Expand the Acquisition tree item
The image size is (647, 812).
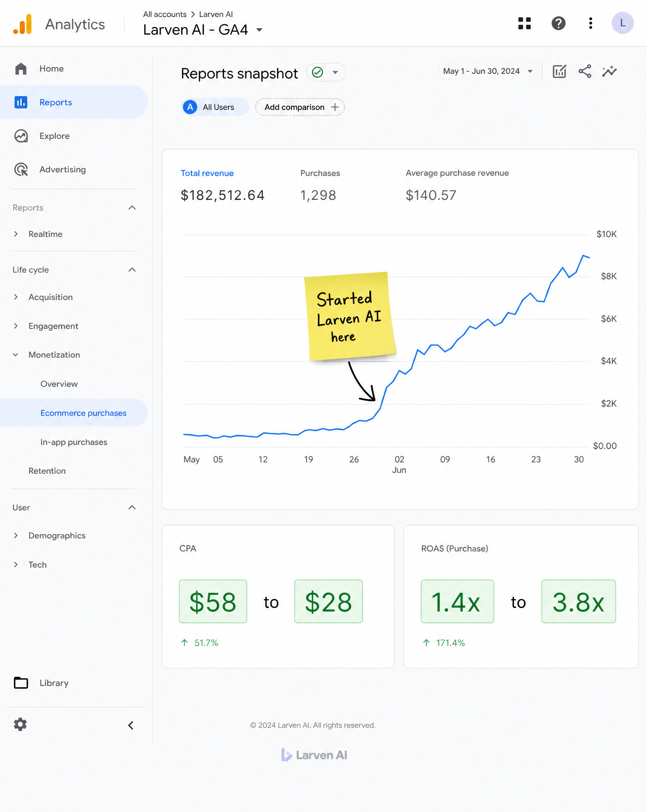16,297
